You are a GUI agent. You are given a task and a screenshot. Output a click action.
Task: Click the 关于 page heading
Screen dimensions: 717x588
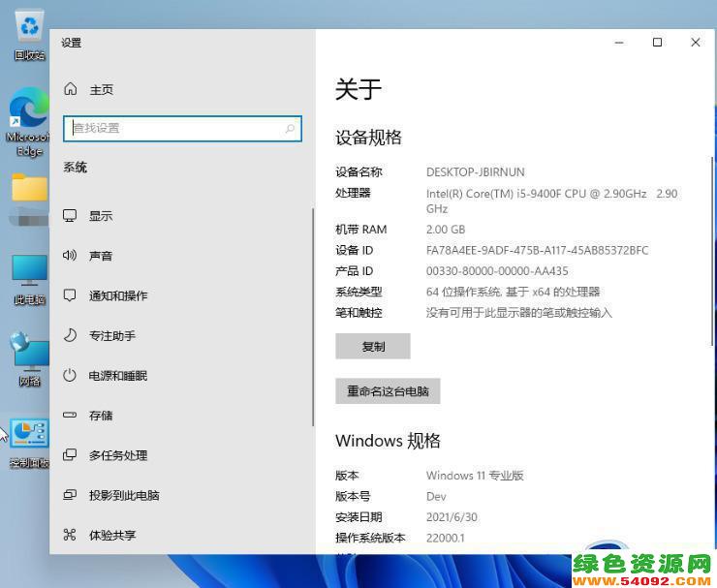coord(358,89)
